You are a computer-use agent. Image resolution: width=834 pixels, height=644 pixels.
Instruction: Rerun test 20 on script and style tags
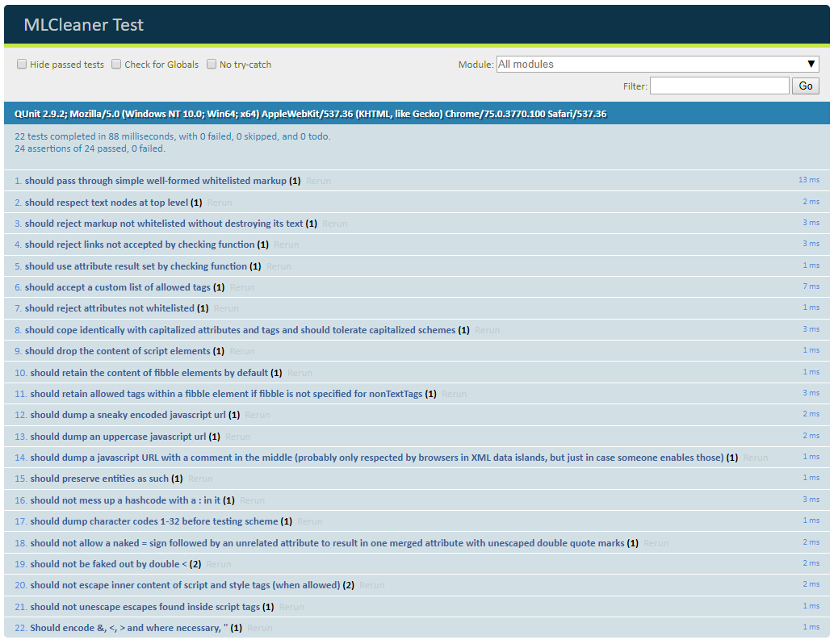(x=372, y=585)
